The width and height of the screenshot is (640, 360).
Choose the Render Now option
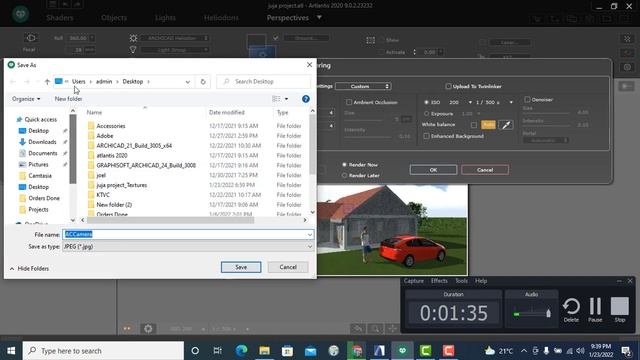[x=344, y=164]
